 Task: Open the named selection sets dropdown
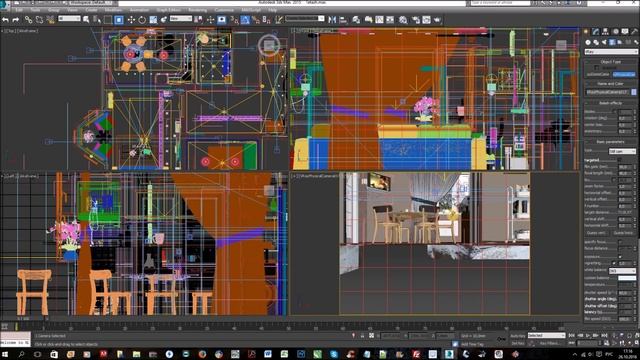pos(305,19)
